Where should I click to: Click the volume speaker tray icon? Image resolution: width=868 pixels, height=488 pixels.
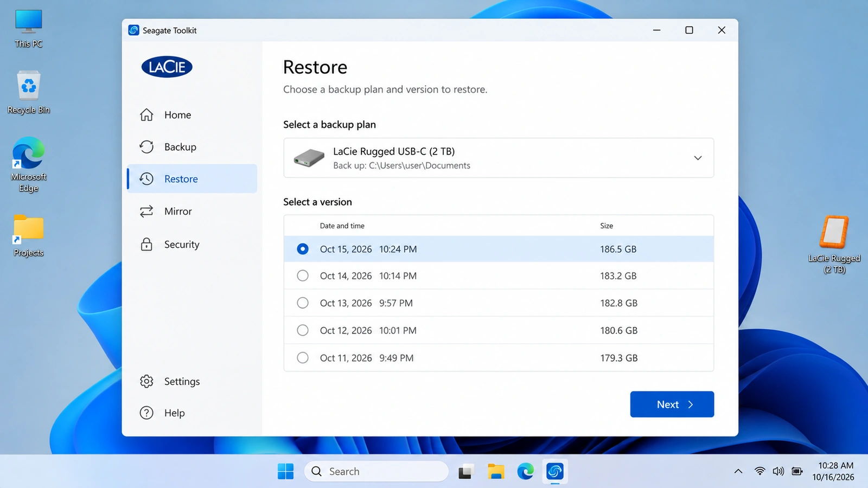point(778,471)
